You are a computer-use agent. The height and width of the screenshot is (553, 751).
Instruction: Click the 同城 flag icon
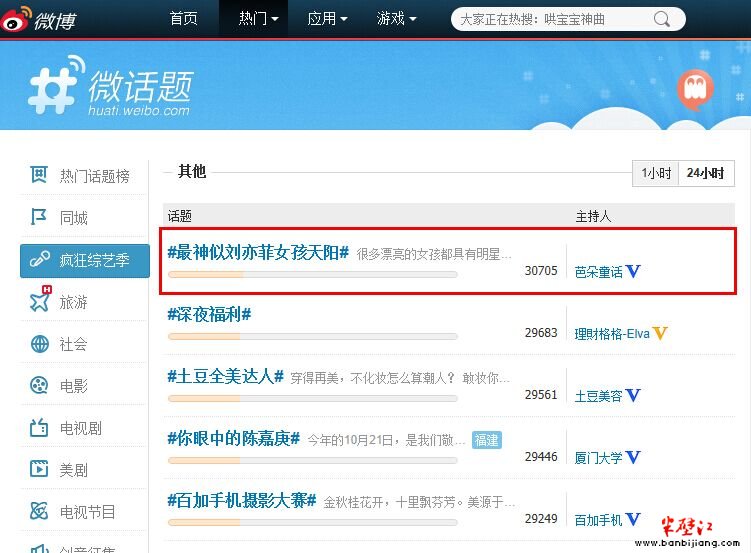click(39, 217)
